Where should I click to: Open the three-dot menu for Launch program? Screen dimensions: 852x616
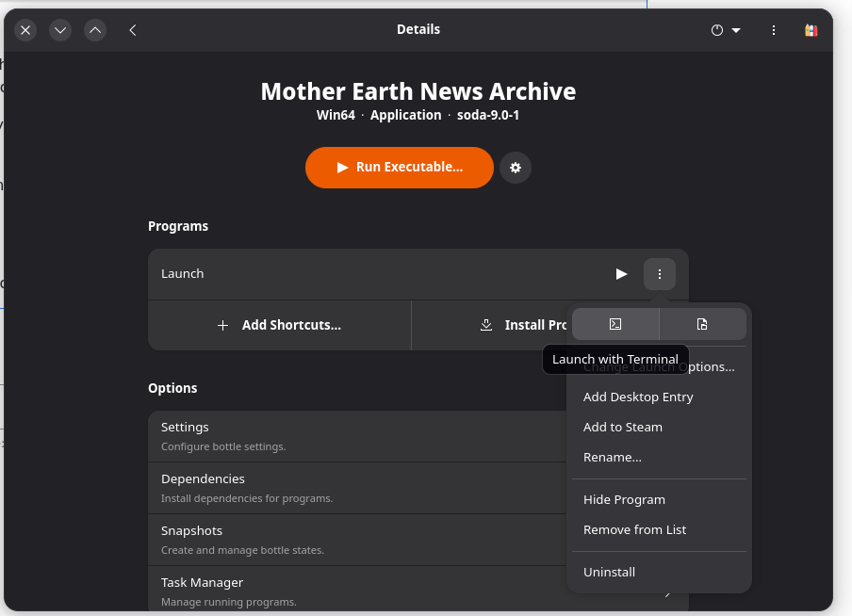[x=660, y=274]
